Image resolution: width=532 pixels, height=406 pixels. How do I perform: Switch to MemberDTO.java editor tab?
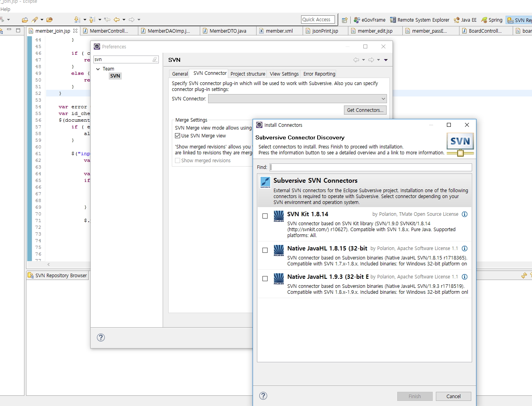tap(228, 31)
